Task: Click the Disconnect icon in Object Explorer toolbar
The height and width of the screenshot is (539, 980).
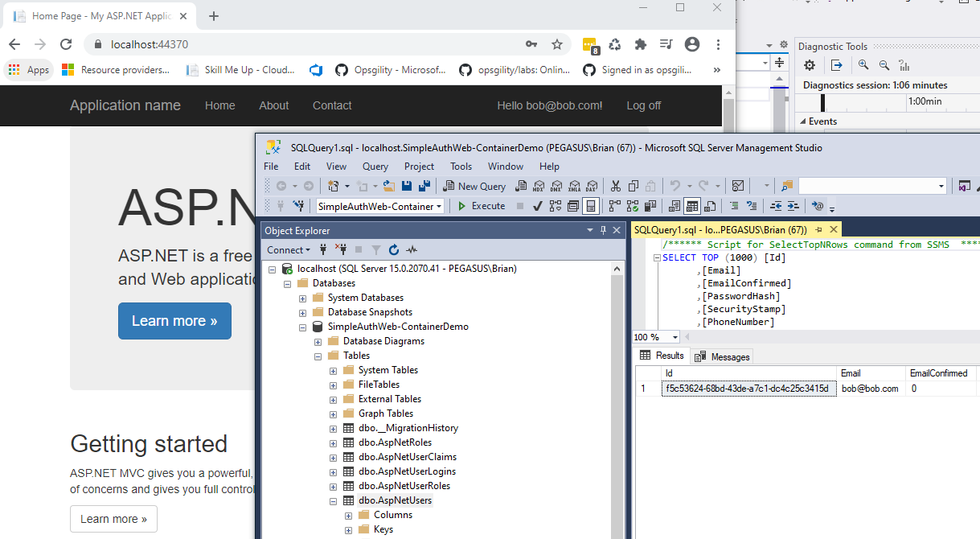Action: (x=340, y=250)
